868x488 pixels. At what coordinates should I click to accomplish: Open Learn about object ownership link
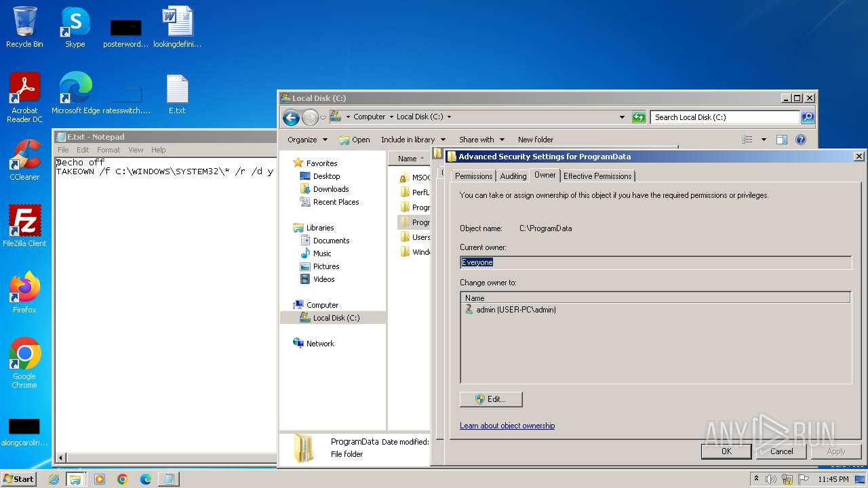tap(507, 426)
